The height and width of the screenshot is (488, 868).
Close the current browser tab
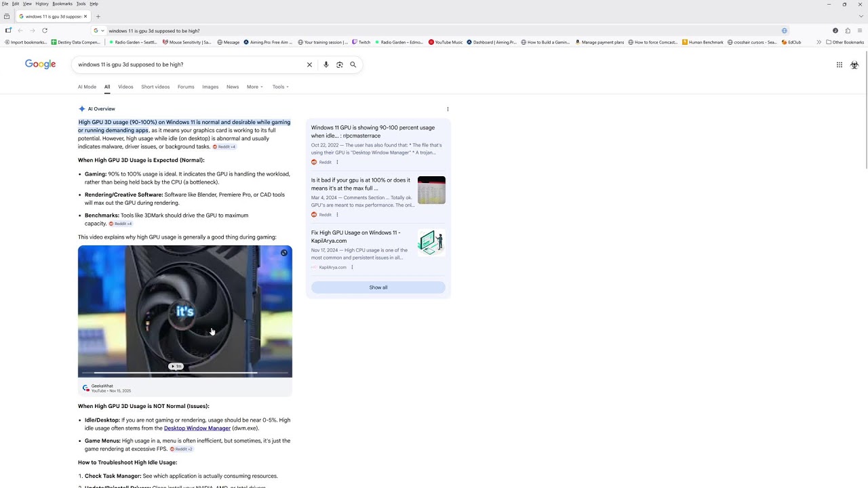(x=86, y=16)
